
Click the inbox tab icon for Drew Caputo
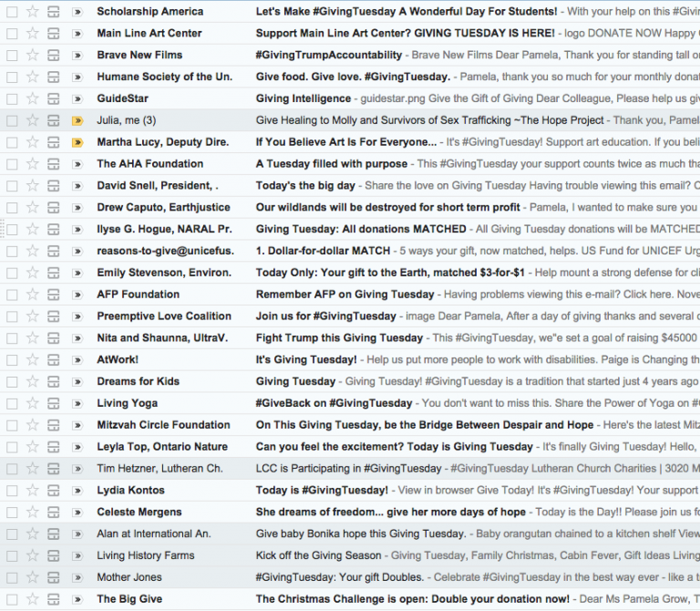click(54, 208)
